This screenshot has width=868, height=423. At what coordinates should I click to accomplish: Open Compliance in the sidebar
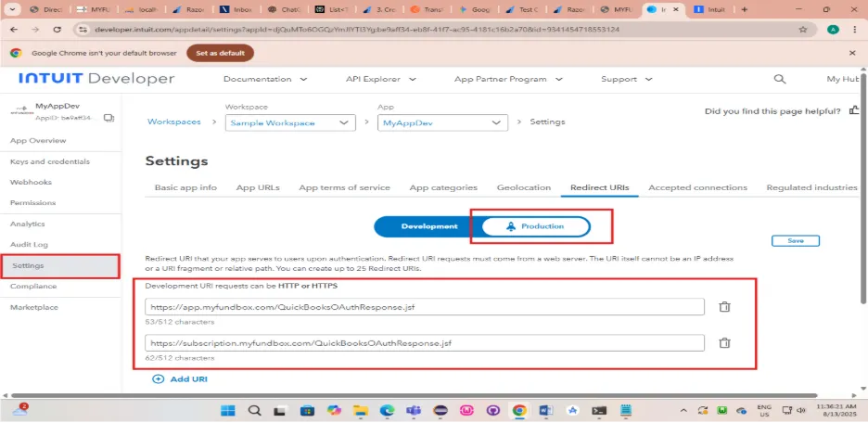coord(33,287)
